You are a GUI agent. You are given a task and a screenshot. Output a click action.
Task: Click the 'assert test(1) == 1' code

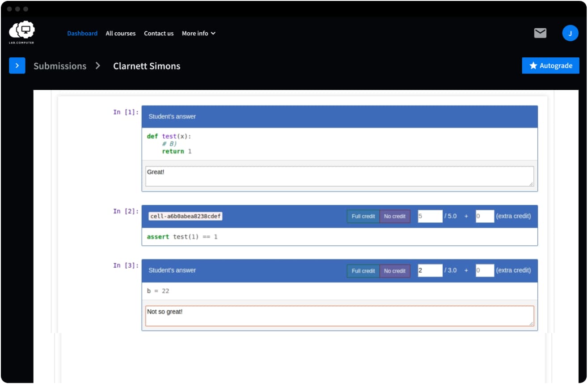pos(182,237)
